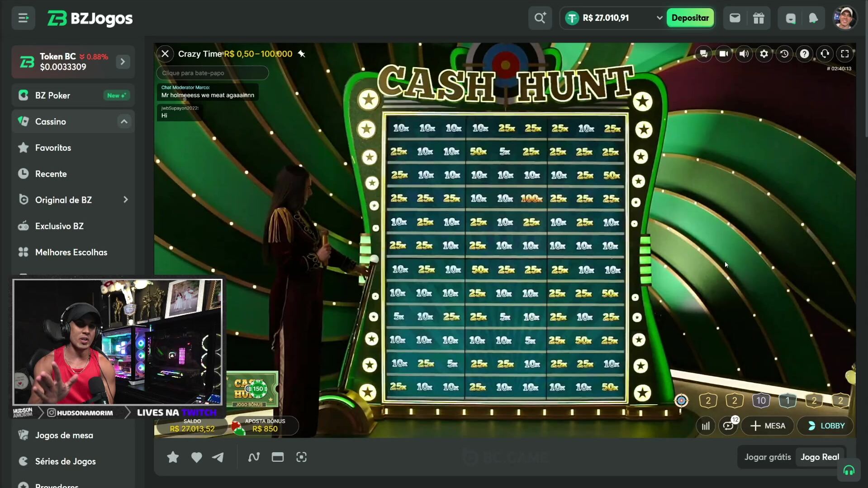The height and width of the screenshot is (488, 868).
Task: Open the notifications bell
Action: pos(813,18)
